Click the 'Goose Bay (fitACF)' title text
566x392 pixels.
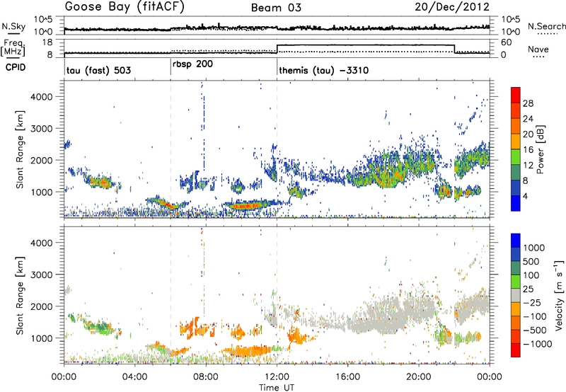125,6
